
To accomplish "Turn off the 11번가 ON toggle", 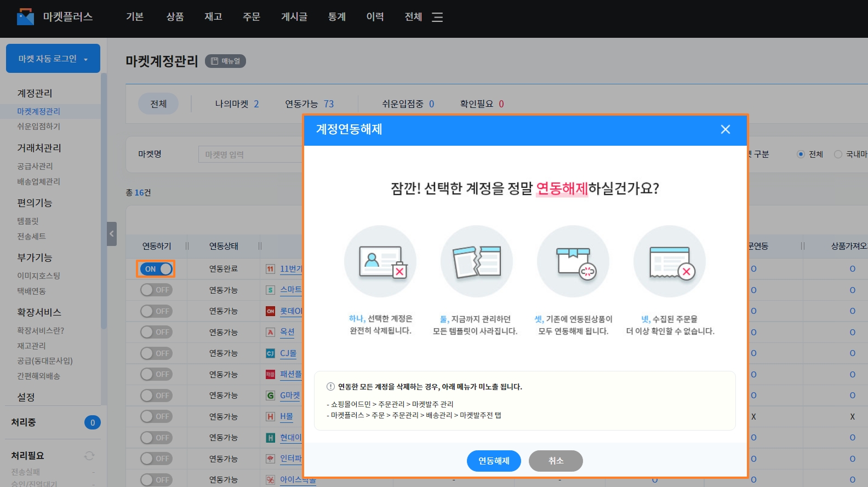I will coord(156,269).
